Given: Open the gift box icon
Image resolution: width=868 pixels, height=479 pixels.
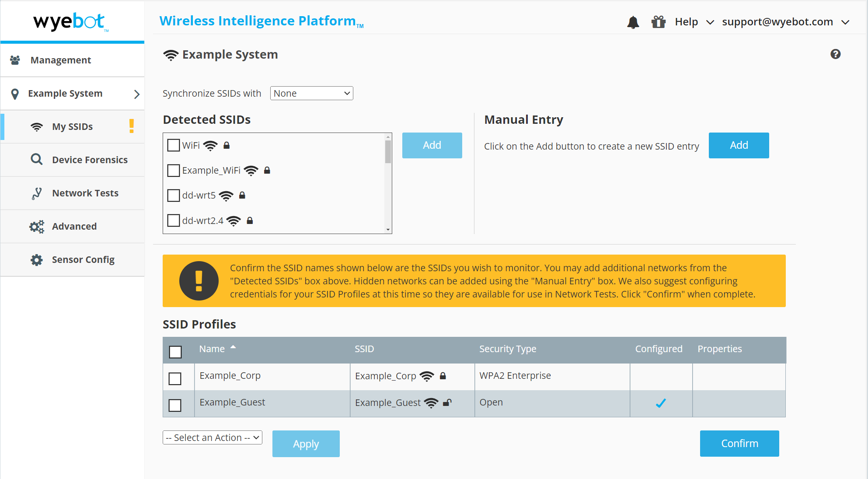Looking at the screenshot, I should point(658,22).
